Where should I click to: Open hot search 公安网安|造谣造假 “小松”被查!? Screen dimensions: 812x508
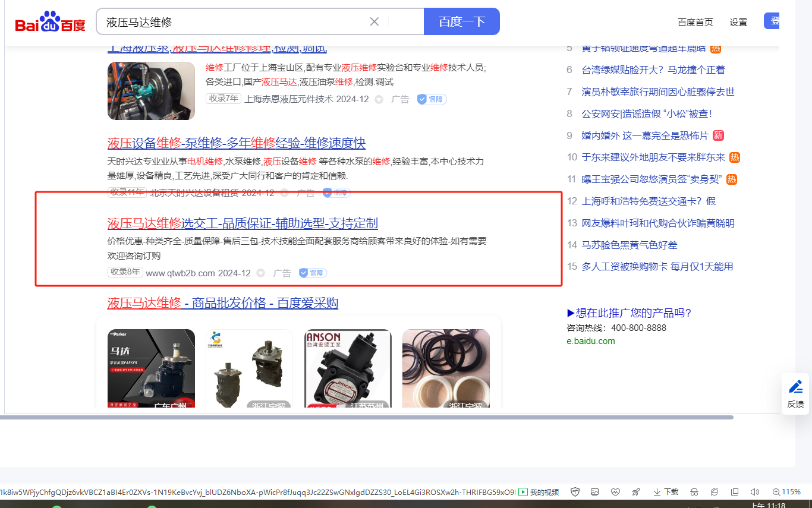coord(647,113)
